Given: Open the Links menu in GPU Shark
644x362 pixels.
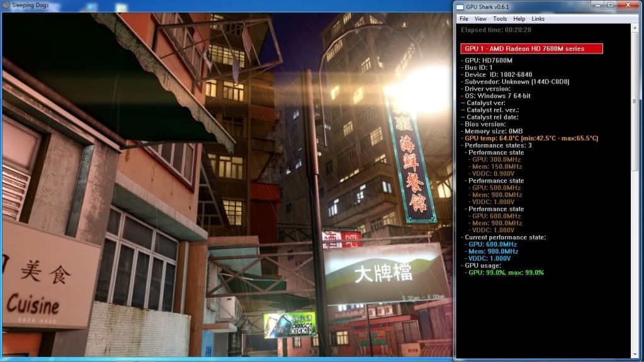Looking at the screenshot, I should click(538, 19).
